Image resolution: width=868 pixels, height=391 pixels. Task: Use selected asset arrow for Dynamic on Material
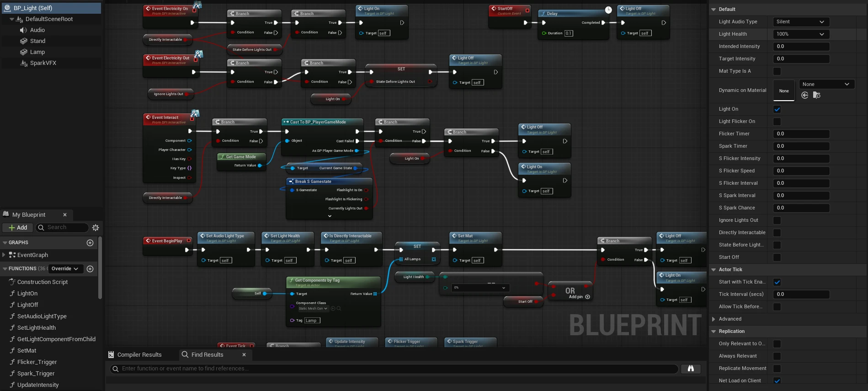(805, 95)
